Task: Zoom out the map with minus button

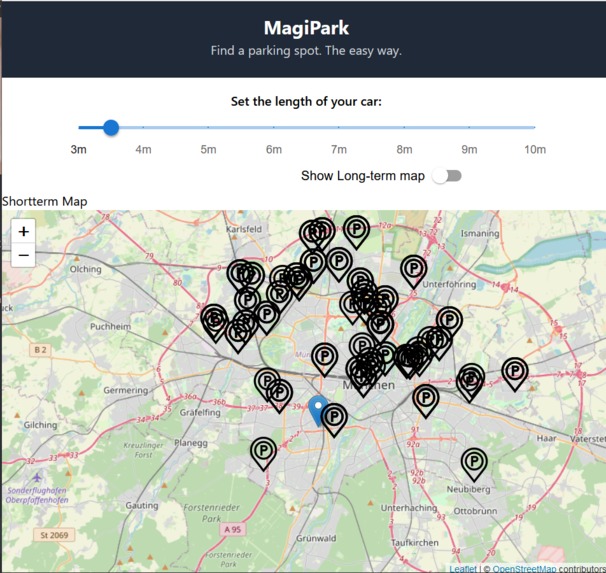Action: (x=24, y=255)
